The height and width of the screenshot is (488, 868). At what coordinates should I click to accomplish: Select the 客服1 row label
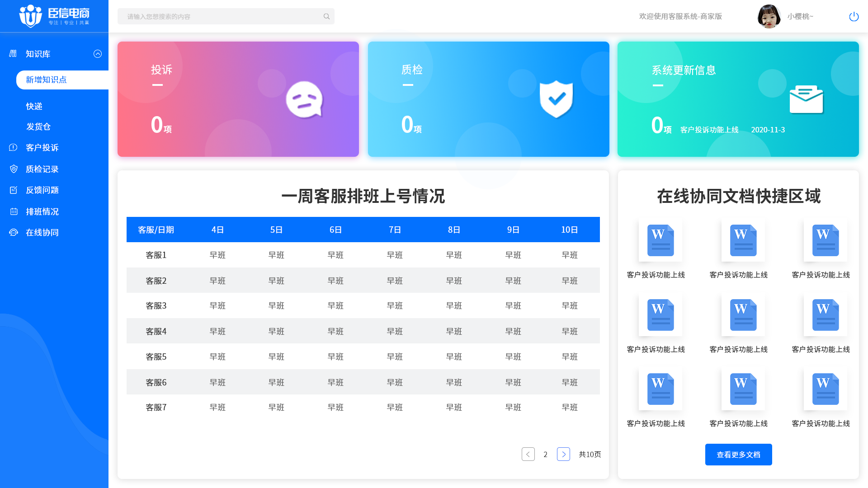point(156,255)
